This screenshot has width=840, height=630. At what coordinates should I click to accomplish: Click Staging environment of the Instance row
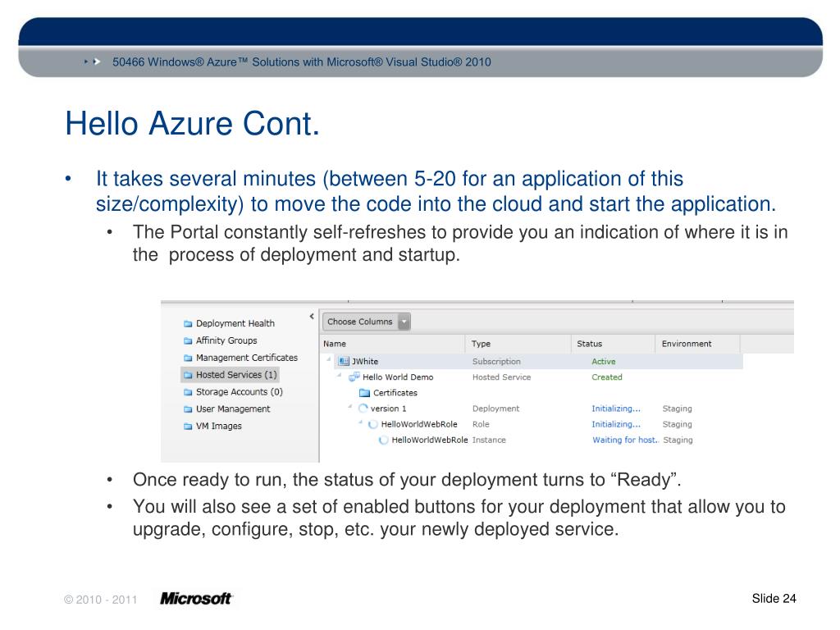tap(678, 441)
